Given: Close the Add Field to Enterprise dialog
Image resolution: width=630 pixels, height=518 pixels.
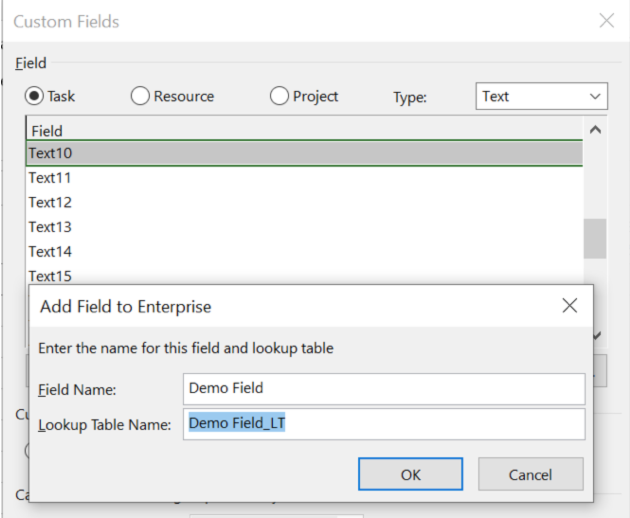Looking at the screenshot, I should [x=569, y=306].
